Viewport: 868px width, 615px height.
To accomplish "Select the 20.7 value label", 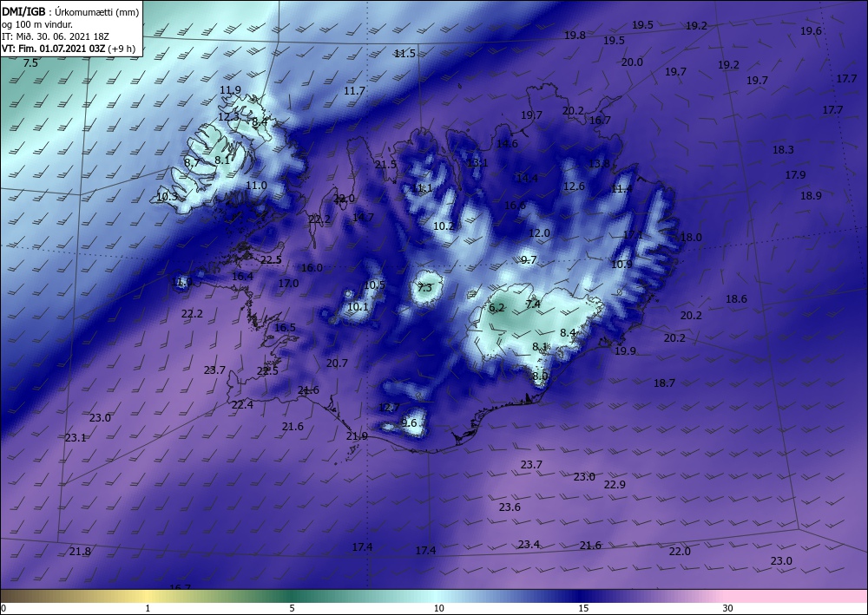I will pyautogui.click(x=337, y=363).
